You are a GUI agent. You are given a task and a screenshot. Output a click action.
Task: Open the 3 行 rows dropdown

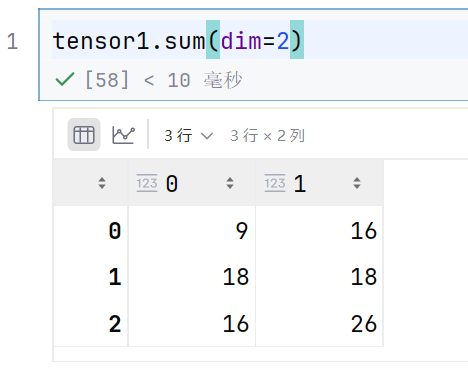(188, 136)
